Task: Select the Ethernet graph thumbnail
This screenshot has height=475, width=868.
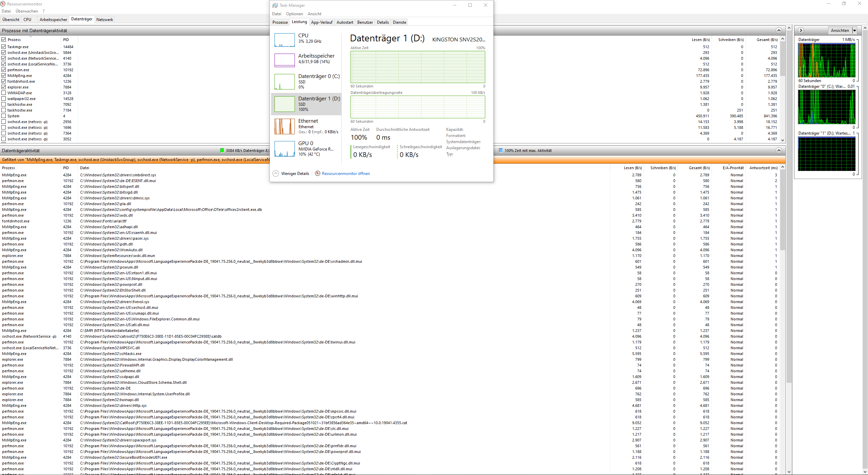Action: pyautogui.click(x=284, y=126)
